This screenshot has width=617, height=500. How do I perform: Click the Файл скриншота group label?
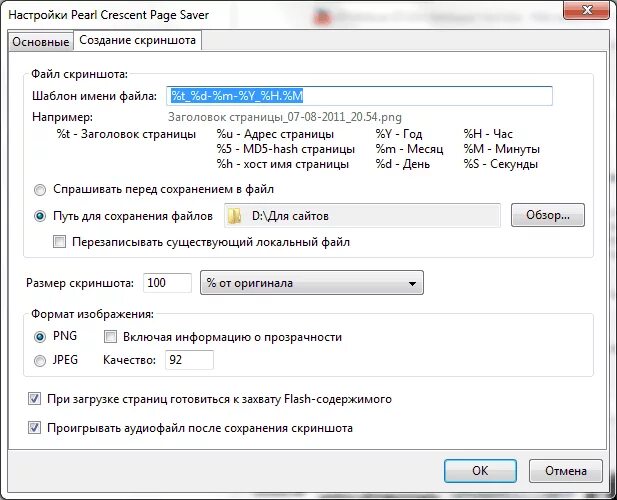79,74
